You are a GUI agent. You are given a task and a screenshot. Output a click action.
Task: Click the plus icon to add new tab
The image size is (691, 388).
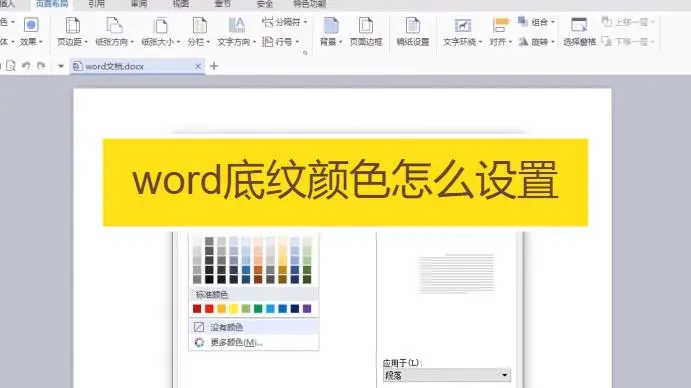tap(214, 66)
